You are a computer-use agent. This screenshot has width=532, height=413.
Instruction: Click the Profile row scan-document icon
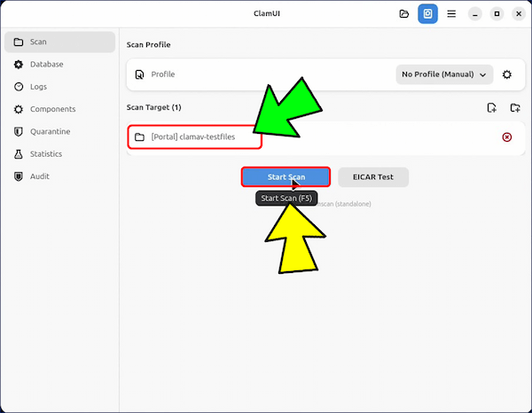coord(139,74)
